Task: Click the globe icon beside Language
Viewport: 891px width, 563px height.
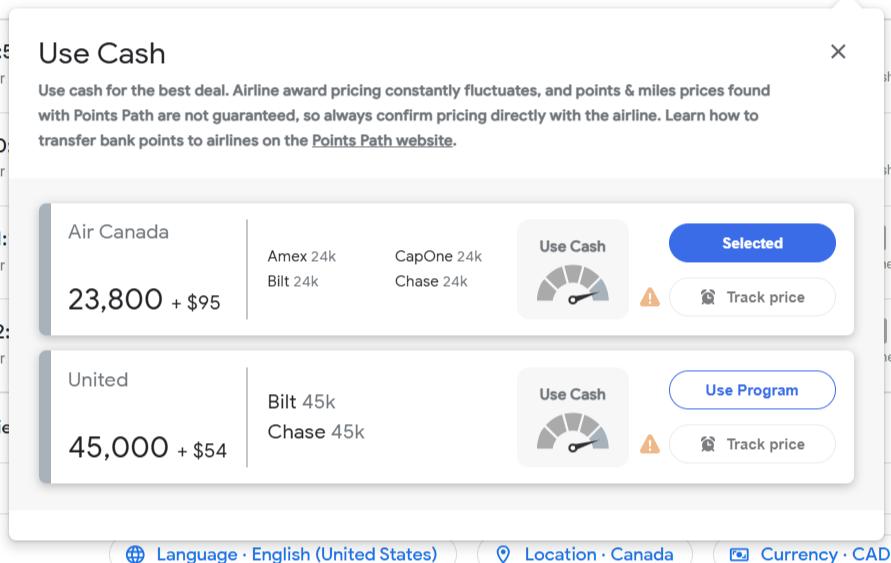Action: (x=135, y=554)
